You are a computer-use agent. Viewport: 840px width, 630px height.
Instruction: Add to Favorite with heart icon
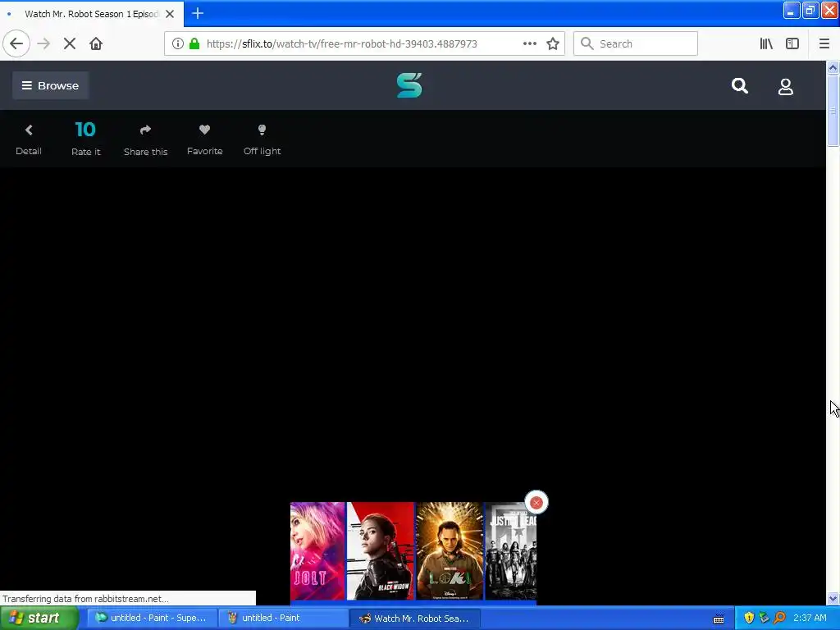click(204, 139)
